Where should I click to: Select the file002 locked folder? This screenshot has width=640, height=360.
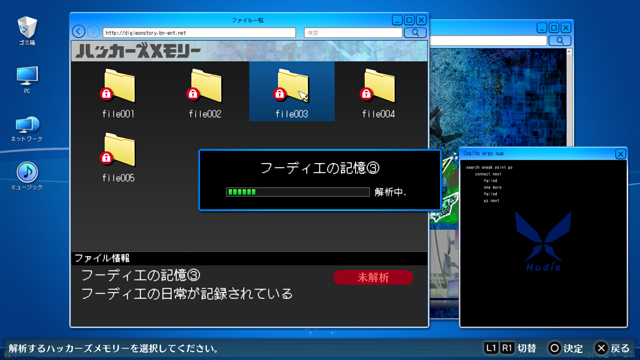pyautogui.click(x=205, y=93)
